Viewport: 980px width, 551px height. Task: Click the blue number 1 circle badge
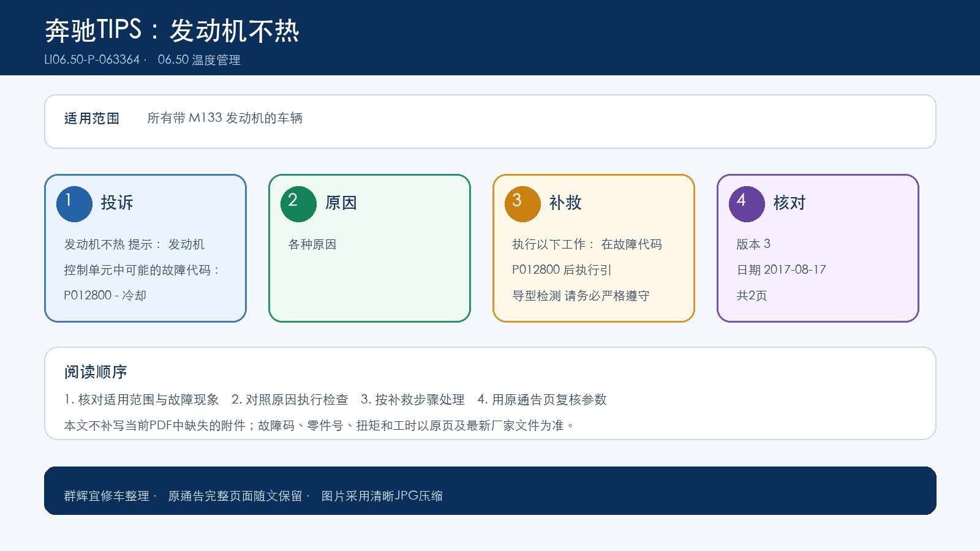[74, 204]
